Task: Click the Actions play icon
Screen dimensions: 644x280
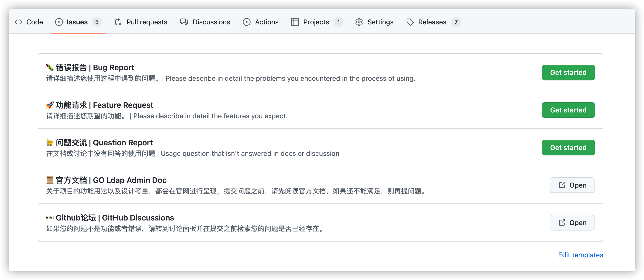Action: click(x=246, y=22)
